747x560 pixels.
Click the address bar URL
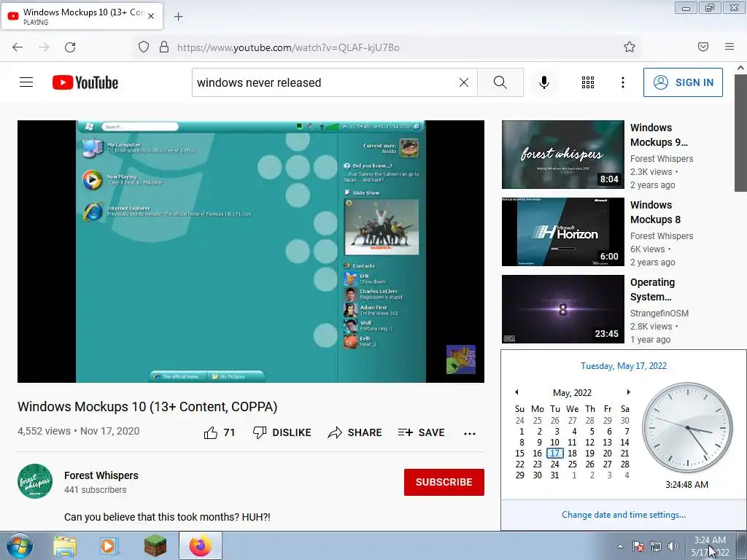pos(288,47)
